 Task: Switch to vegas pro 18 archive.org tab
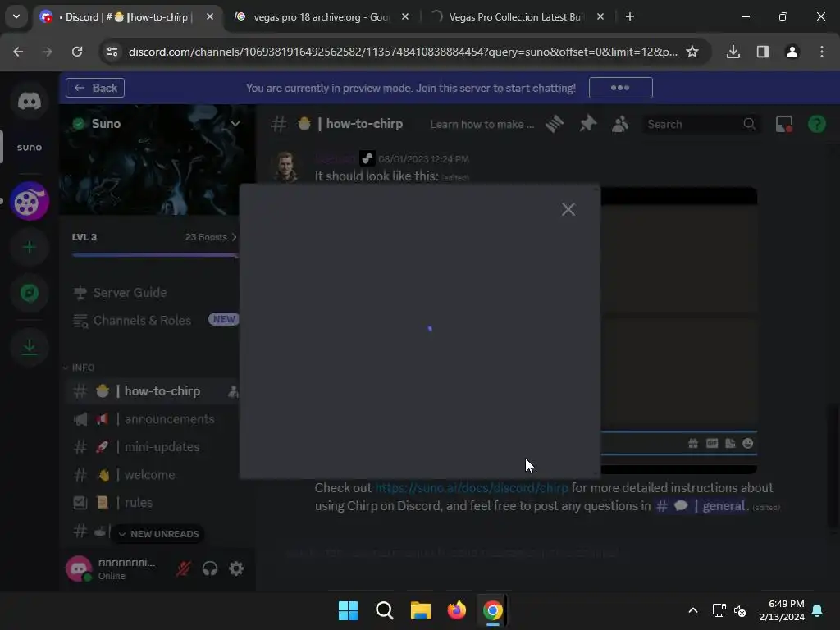(x=322, y=17)
